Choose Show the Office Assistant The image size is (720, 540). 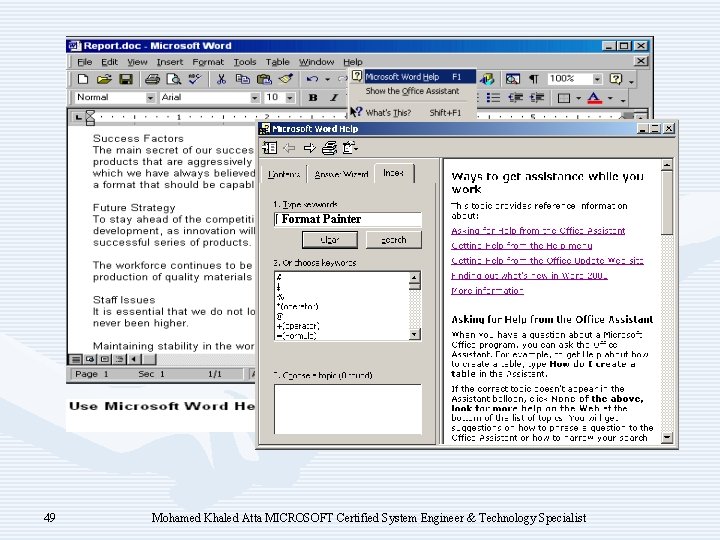(412, 91)
